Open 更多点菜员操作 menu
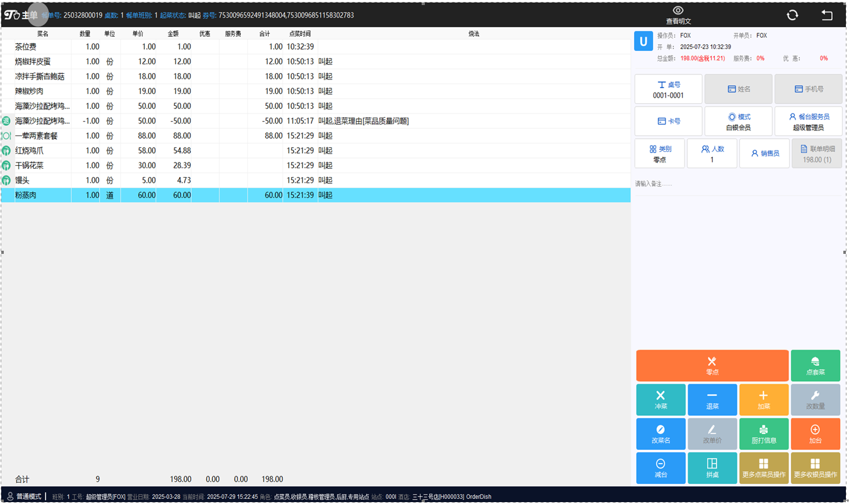Screen dimensions: 849x504 coord(764,468)
